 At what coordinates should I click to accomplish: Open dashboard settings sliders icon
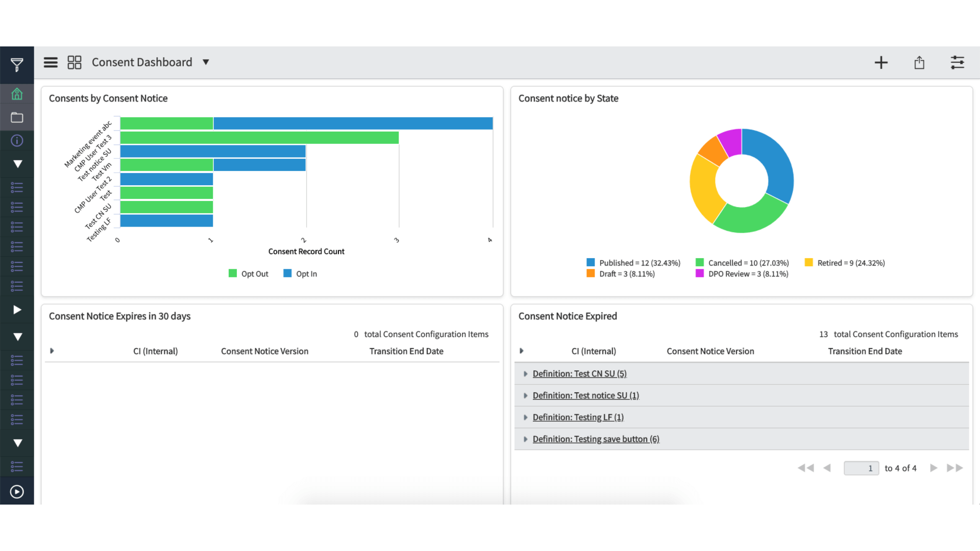[958, 63]
